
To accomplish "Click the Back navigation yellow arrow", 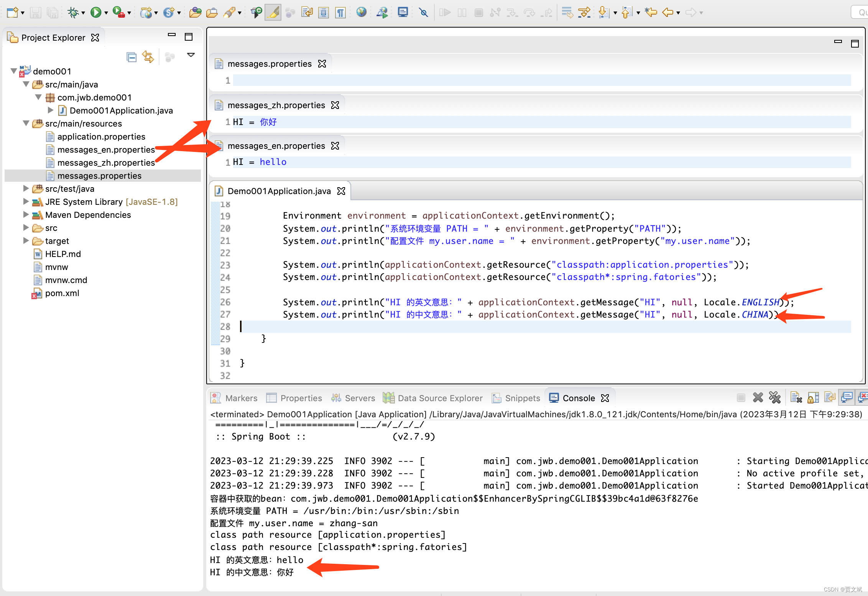I will pos(668,13).
